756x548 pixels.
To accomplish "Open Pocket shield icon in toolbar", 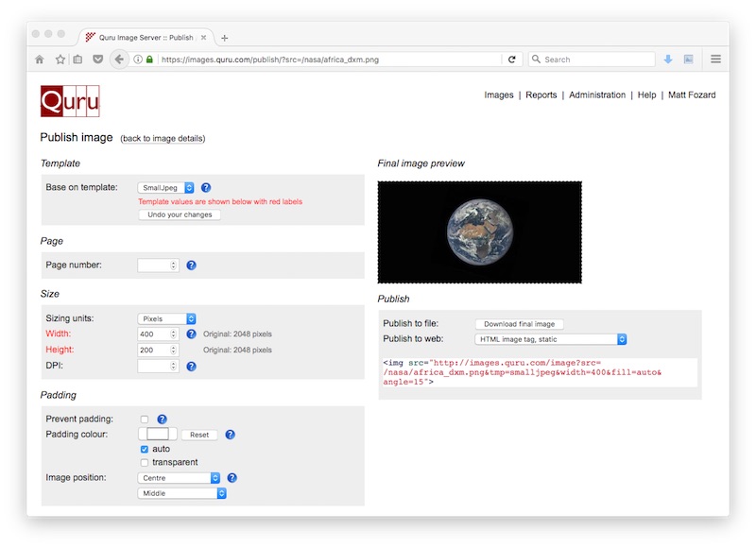I will point(98,60).
